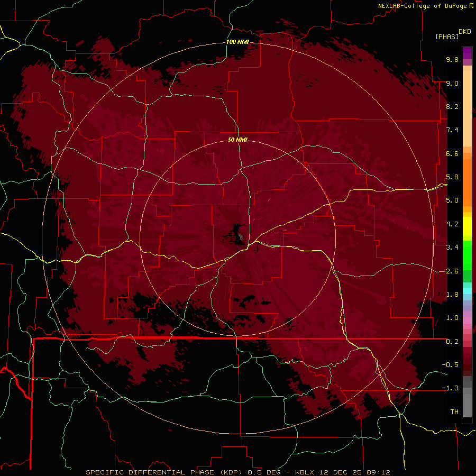
Task: Click the SPECIFIC DIFFERENTIAL PHASE (KDP) title text
Action: tap(165, 472)
